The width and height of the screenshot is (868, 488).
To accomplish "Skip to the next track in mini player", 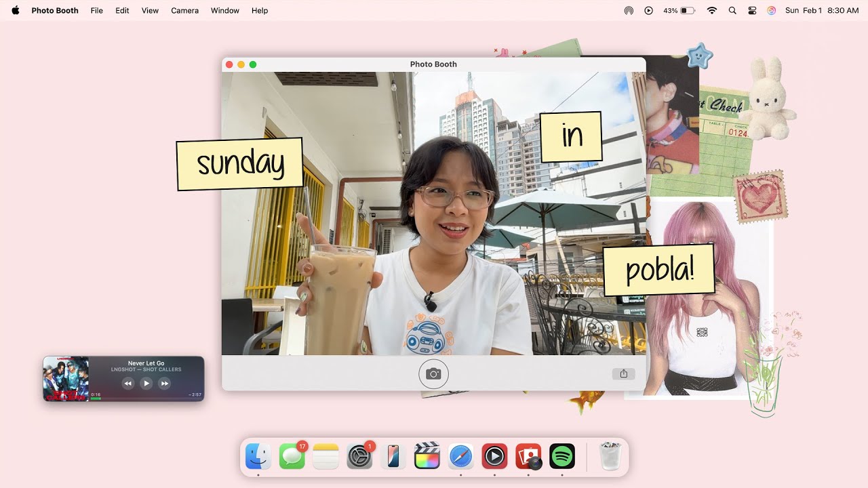I will [164, 383].
